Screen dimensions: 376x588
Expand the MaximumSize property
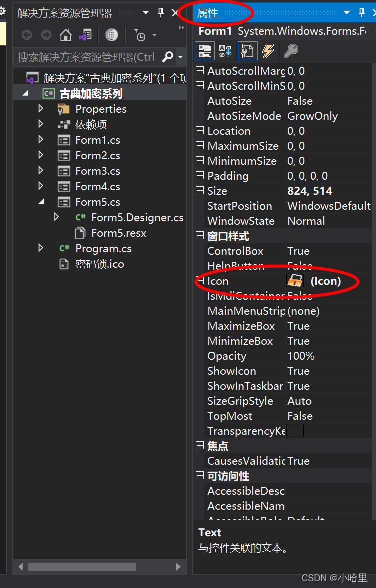[x=200, y=145]
